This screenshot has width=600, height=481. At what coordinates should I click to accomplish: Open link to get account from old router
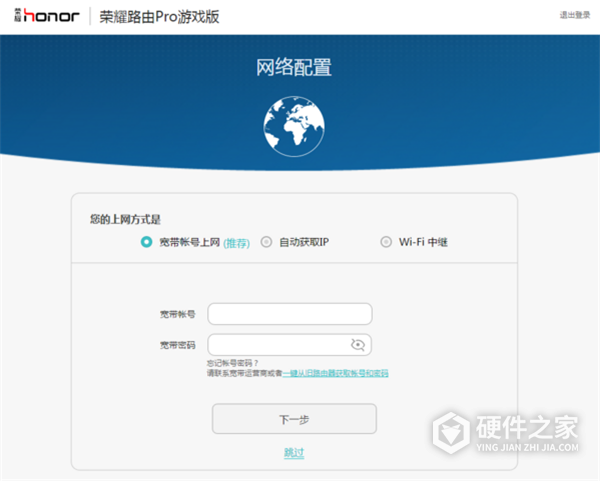point(336,373)
